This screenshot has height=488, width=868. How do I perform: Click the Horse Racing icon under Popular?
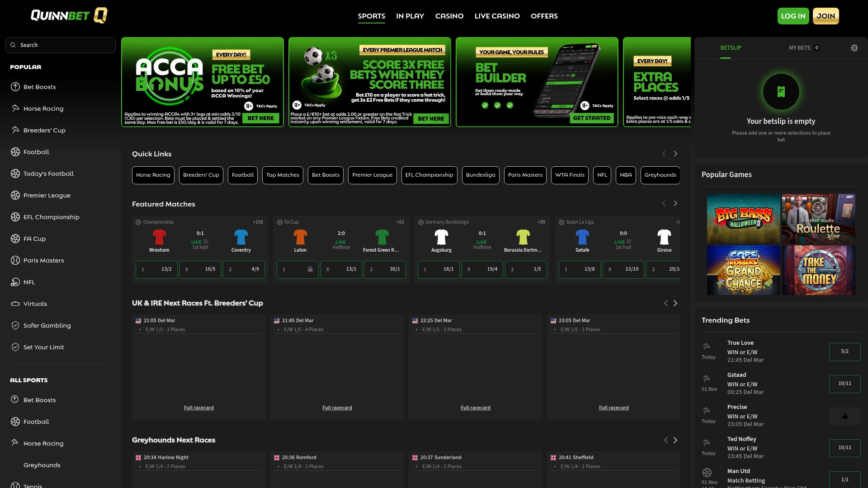(15, 108)
